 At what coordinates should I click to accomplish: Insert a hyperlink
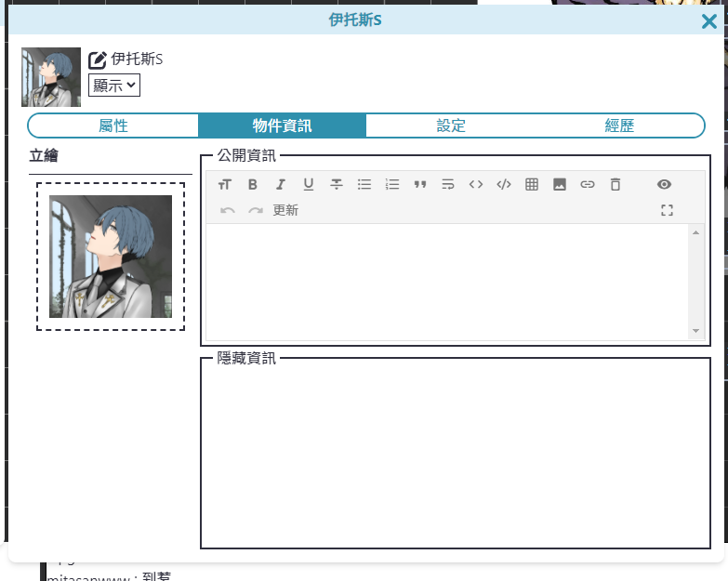tap(588, 185)
